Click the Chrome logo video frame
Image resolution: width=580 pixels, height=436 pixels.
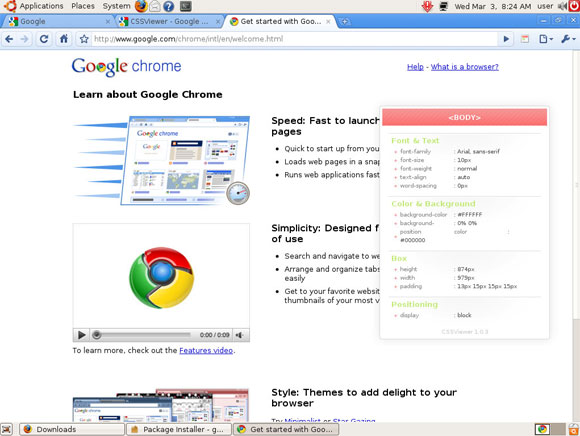[161, 276]
